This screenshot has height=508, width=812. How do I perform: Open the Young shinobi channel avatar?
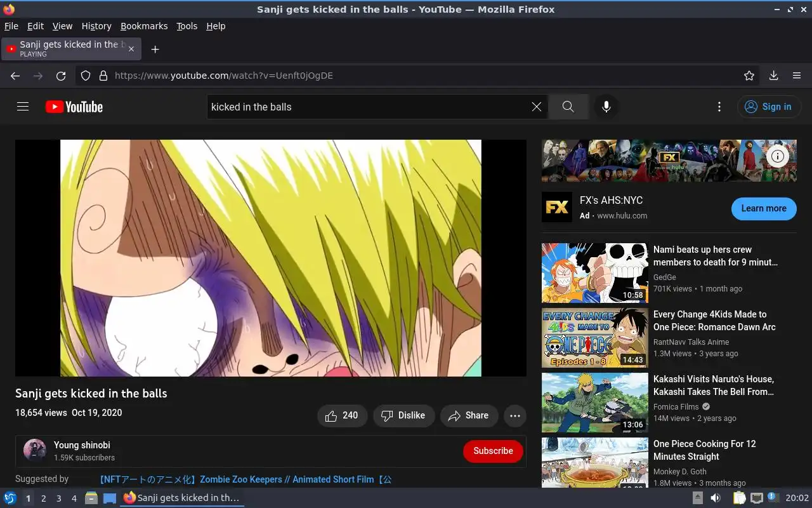click(x=35, y=450)
